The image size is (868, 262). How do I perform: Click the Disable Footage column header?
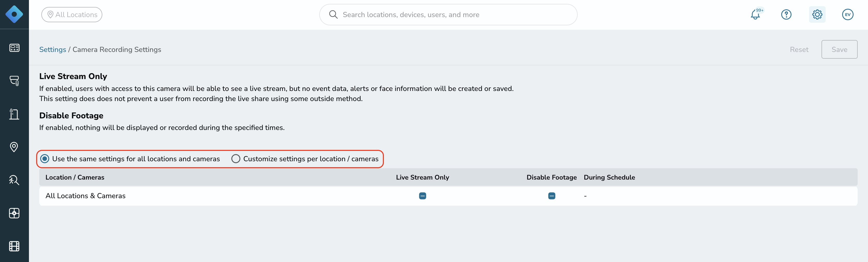[552, 177]
